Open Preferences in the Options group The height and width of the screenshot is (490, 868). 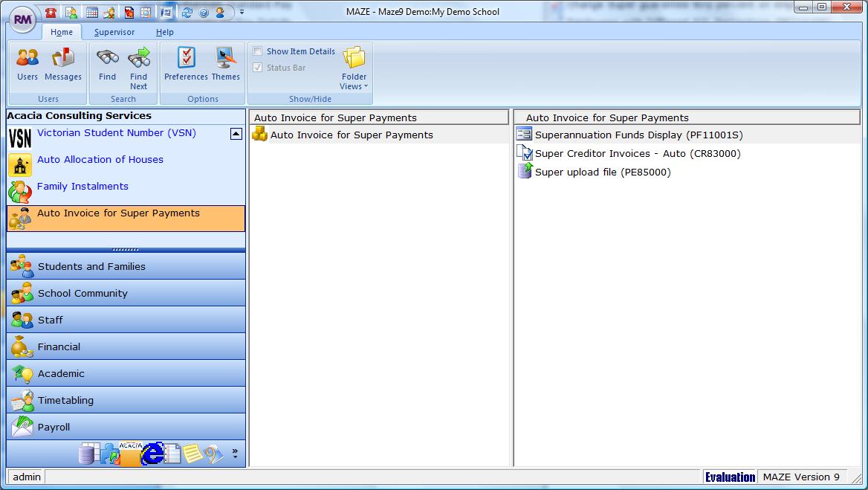click(x=186, y=64)
